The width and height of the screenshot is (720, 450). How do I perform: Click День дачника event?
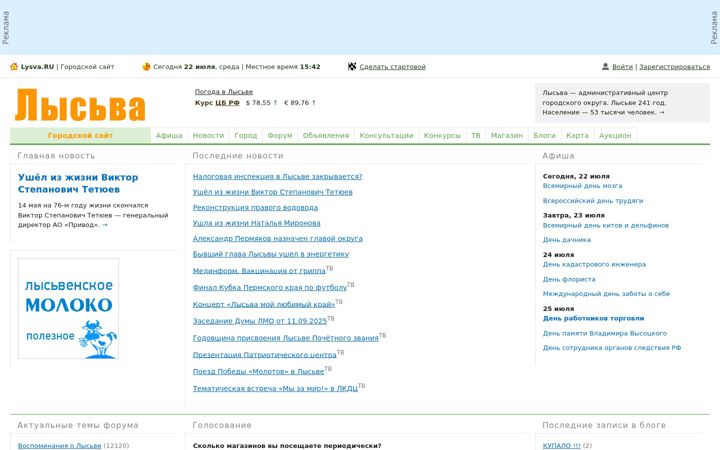point(567,240)
